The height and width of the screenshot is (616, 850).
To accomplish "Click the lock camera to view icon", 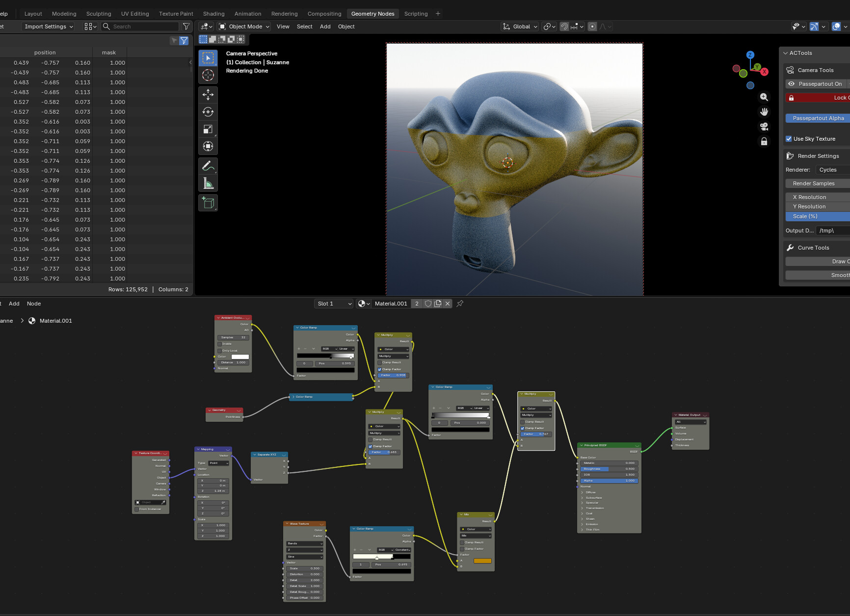I will (764, 141).
